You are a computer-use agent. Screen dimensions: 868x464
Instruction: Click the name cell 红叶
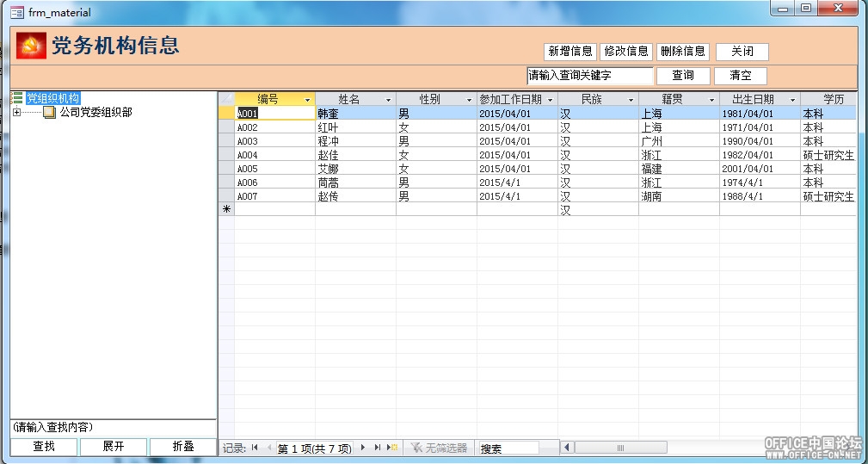(x=356, y=127)
